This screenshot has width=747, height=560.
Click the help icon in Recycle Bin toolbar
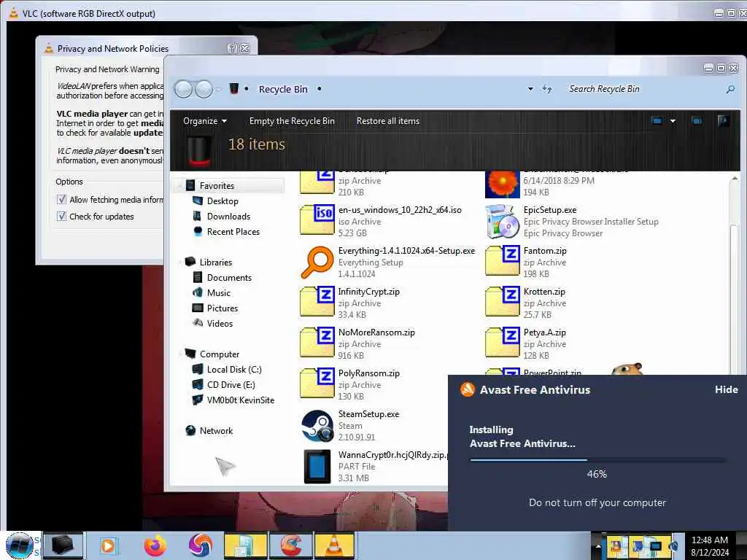point(723,120)
